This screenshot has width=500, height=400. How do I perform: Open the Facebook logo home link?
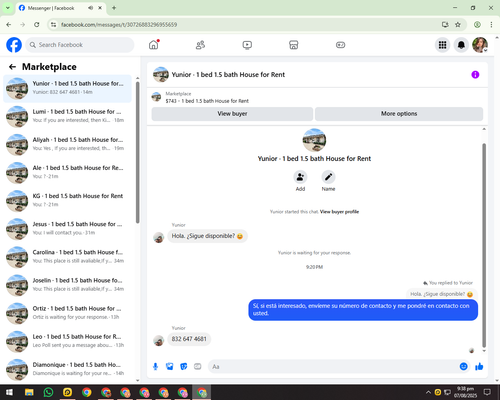point(14,45)
